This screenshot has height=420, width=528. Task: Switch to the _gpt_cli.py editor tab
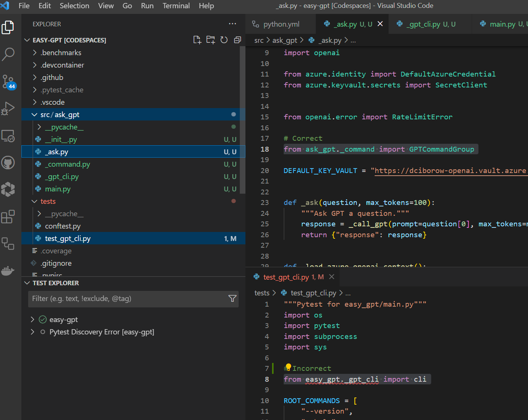tap(431, 24)
